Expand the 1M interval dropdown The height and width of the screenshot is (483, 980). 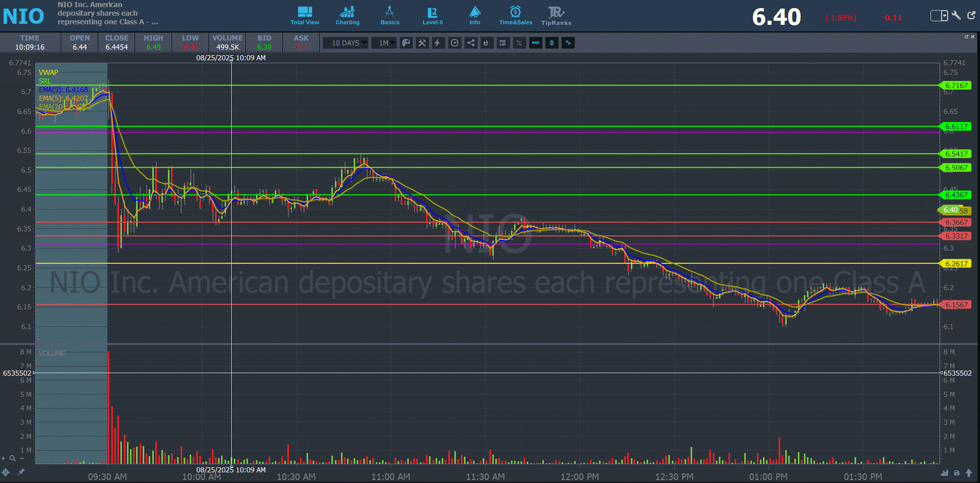pos(384,43)
